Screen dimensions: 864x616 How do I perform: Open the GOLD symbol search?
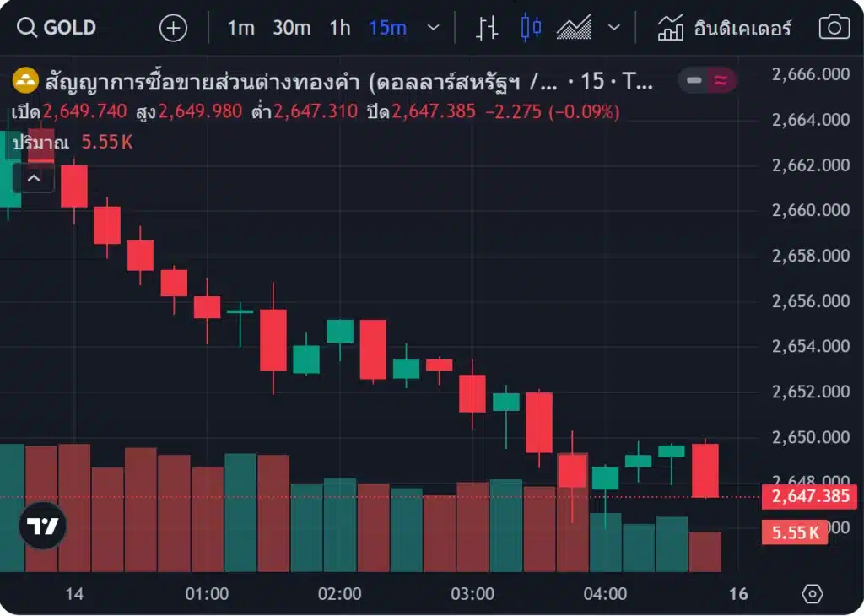57,28
